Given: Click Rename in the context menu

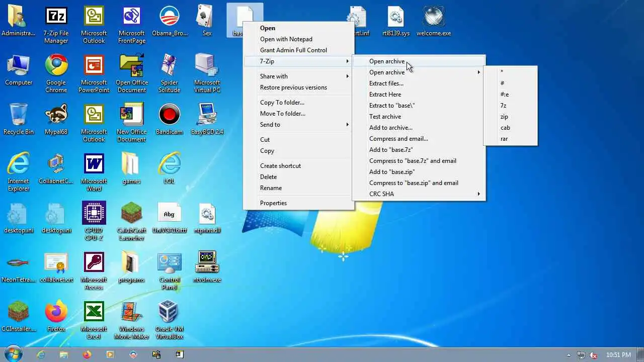Looking at the screenshot, I should (x=298, y=188).
